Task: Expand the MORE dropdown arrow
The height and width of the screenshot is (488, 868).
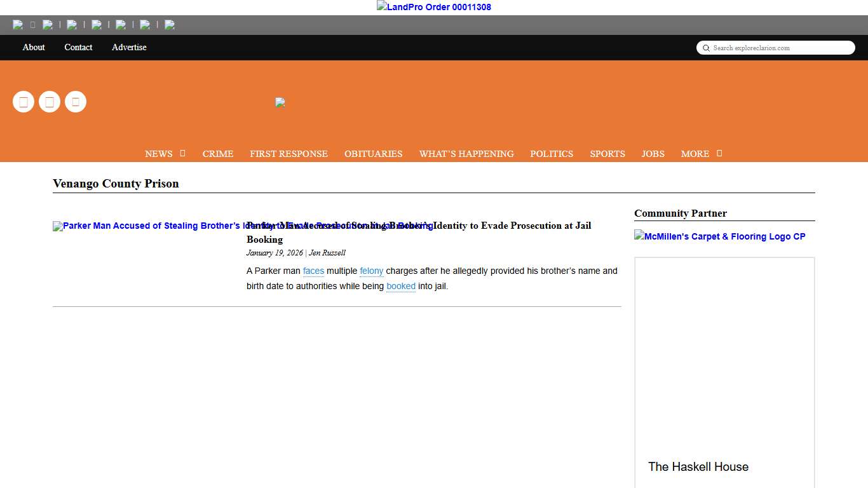Action: pos(719,153)
